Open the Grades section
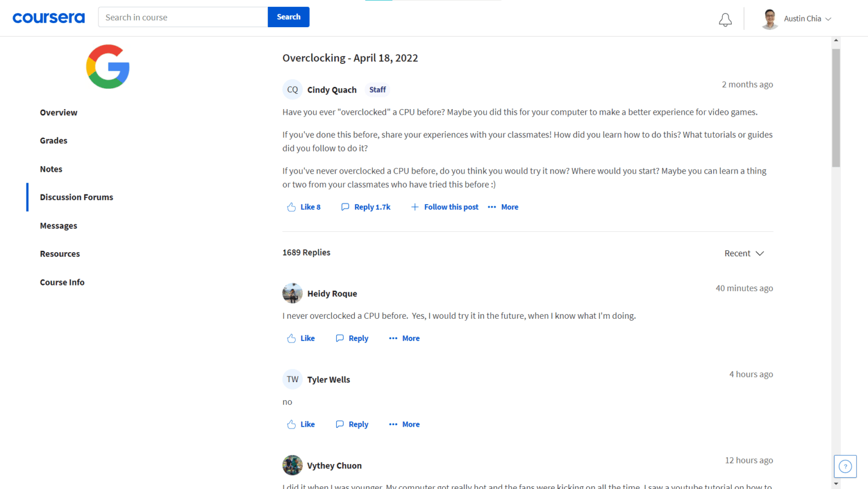 pos(53,140)
